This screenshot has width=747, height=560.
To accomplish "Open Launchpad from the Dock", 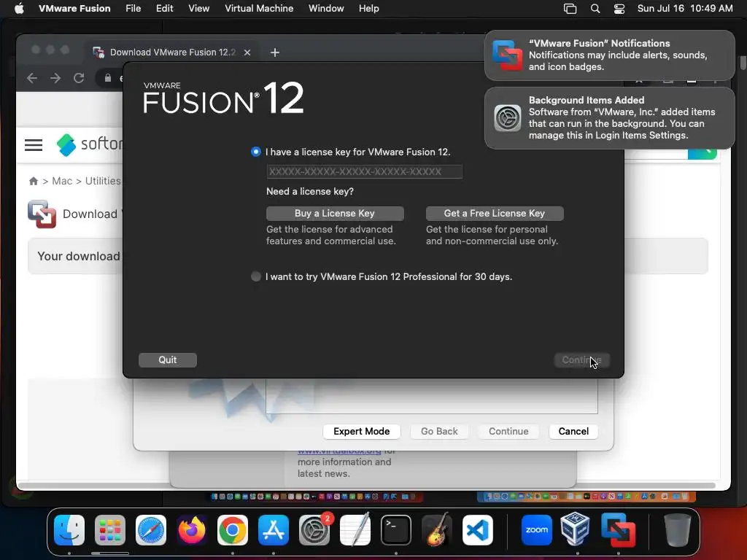I will (x=110, y=530).
